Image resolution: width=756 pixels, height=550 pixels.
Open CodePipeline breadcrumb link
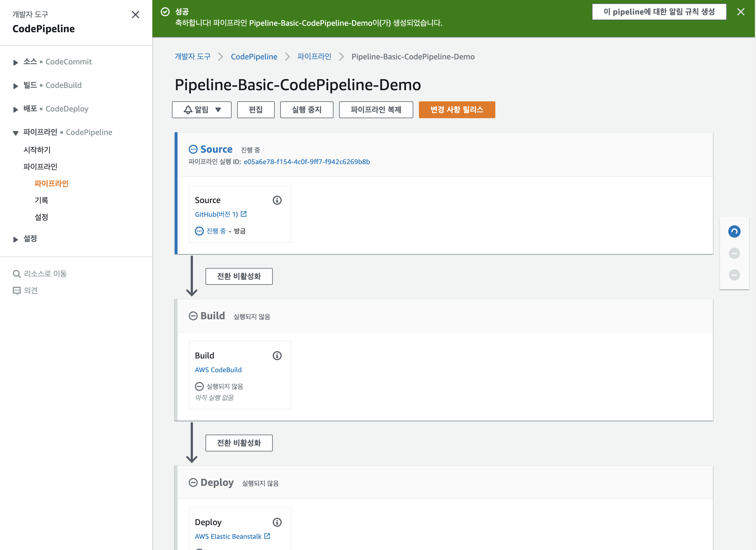point(254,57)
